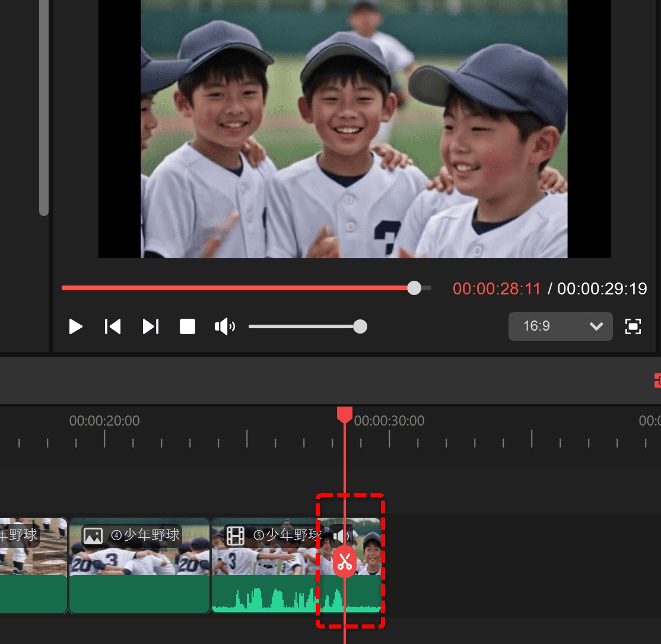The image size is (661, 644).
Task: Click the red playhead marker on the ruler
Action: coord(344,414)
